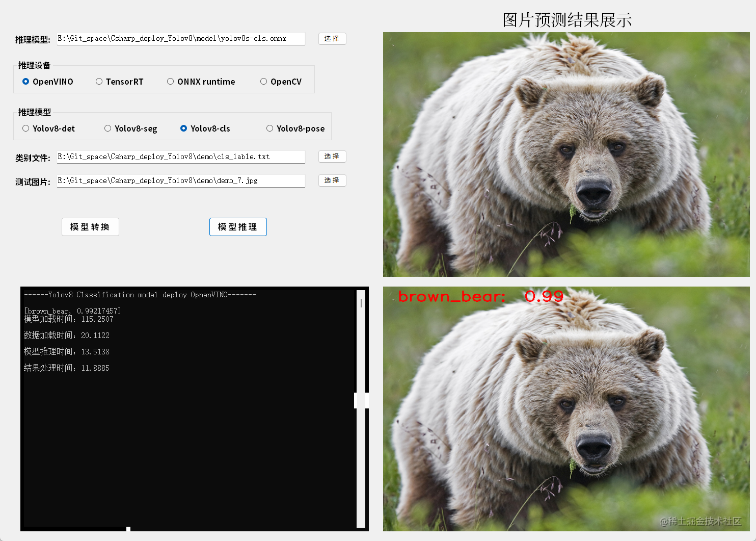This screenshot has height=541, width=756.
Task: Click the top bear preview image
Action: click(565, 153)
